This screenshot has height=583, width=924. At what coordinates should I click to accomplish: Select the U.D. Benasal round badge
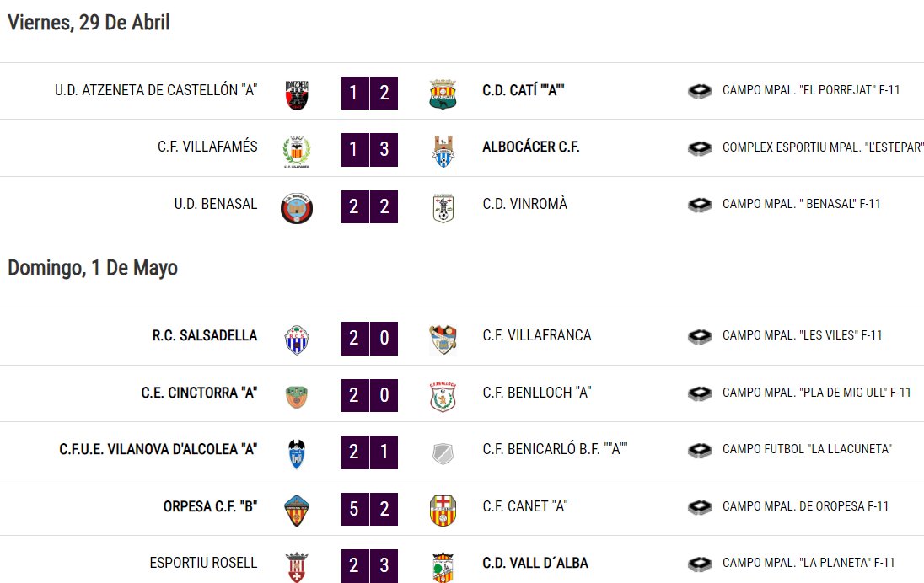pyautogui.click(x=297, y=208)
